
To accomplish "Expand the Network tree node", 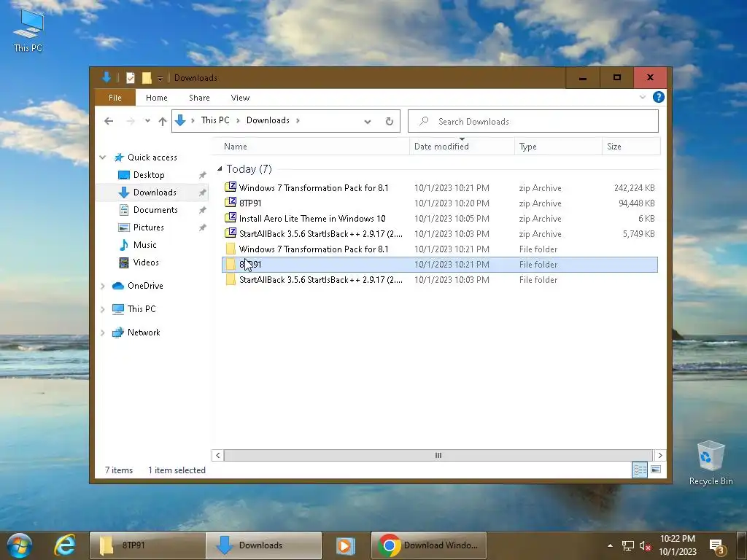I will (x=102, y=332).
